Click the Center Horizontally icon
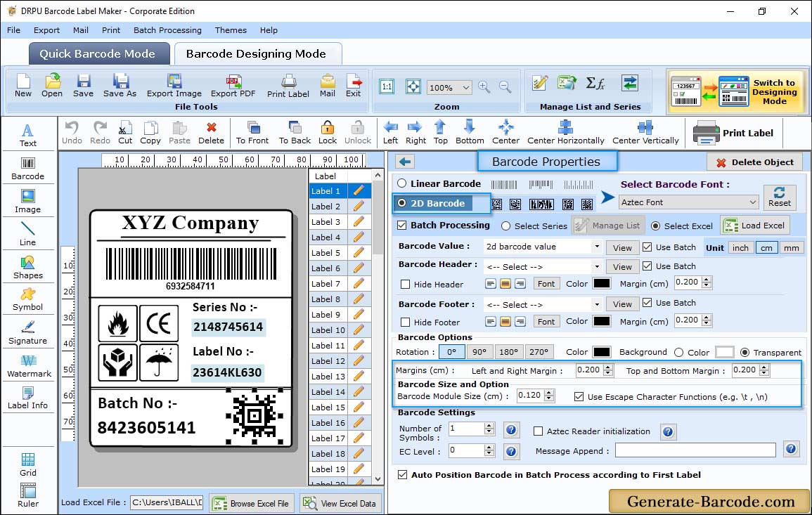 pos(565,133)
